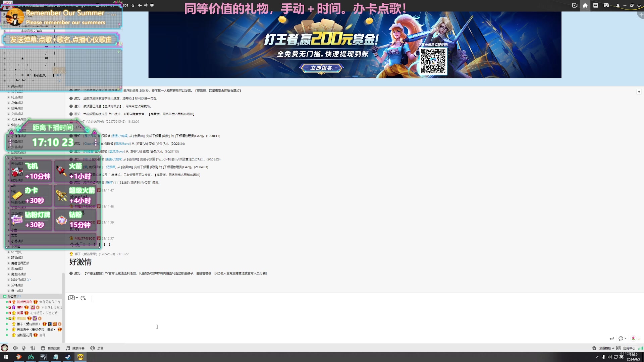Show hidden system tray icons

coord(597,357)
